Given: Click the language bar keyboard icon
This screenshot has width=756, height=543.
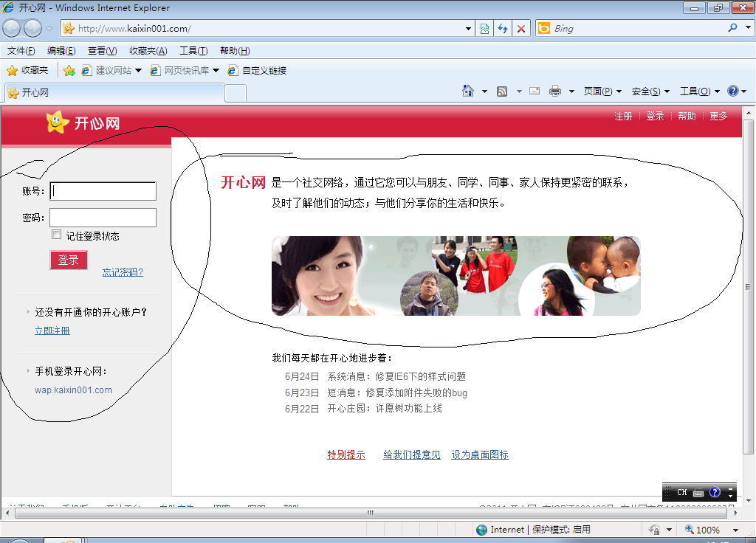Looking at the screenshot, I should pos(698,492).
